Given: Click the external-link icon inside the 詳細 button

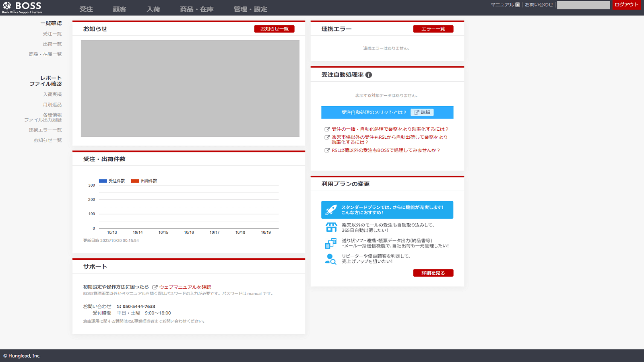Looking at the screenshot, I should point(416,112).
